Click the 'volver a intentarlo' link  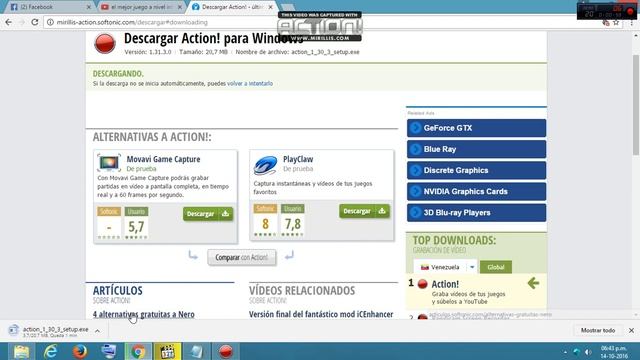(250, 83)
